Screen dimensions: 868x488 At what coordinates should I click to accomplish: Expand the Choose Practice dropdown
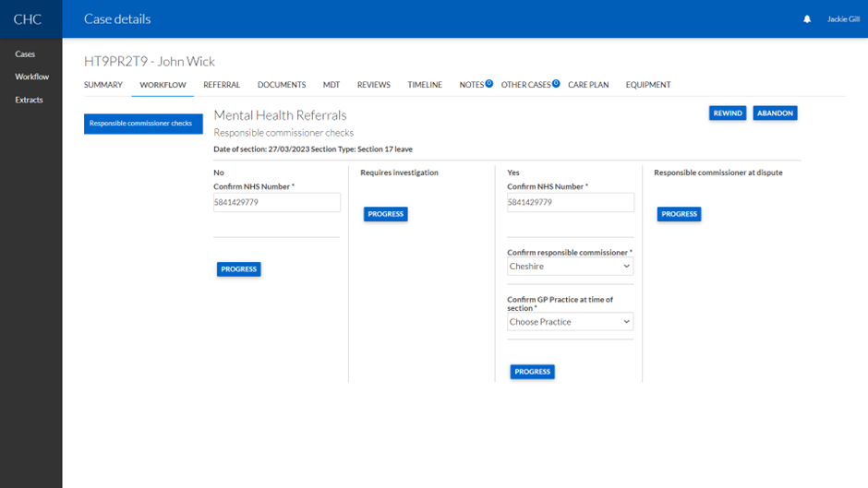point(570,322)
